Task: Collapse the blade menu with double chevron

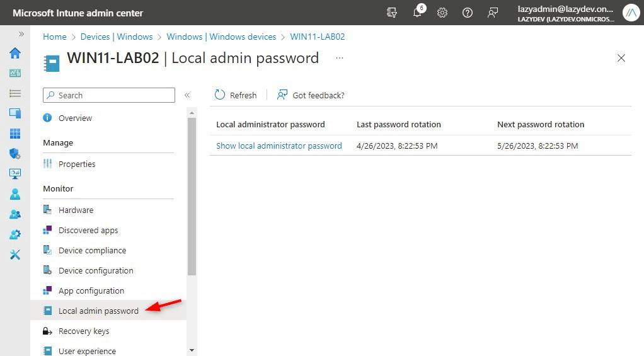Action: coord(187,95)
